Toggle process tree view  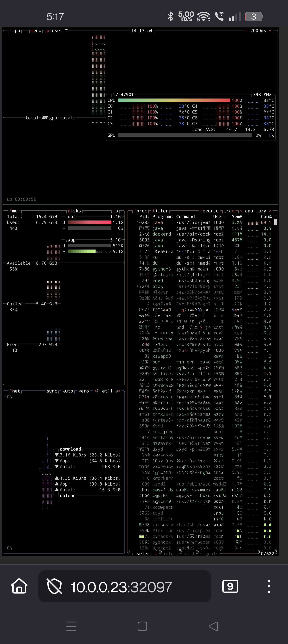229,211
